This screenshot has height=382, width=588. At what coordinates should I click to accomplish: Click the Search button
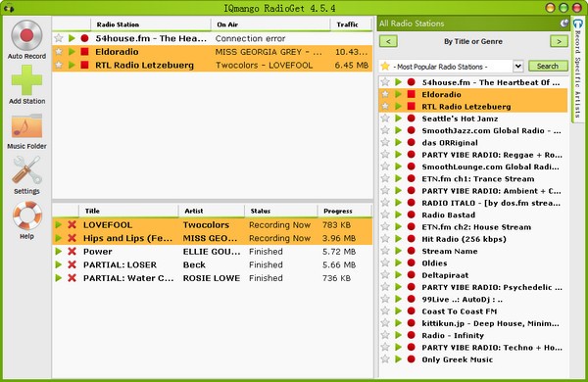(x=548, y=66)
